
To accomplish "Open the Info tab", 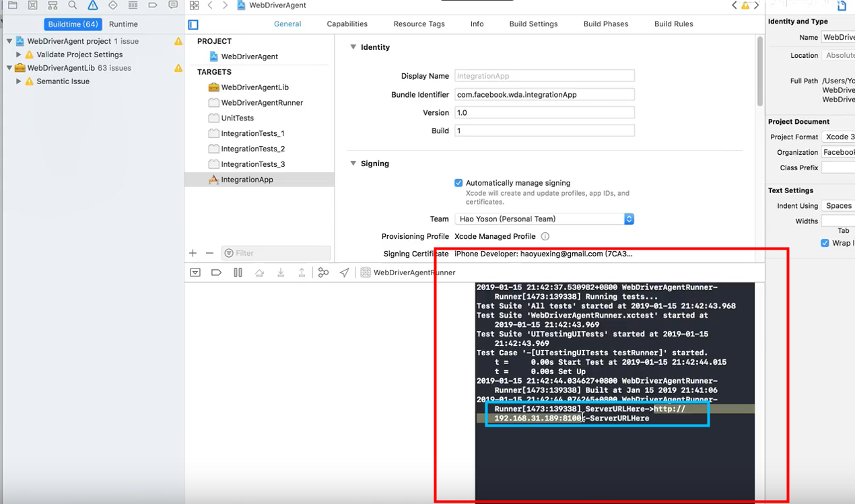I will [477, 24].
